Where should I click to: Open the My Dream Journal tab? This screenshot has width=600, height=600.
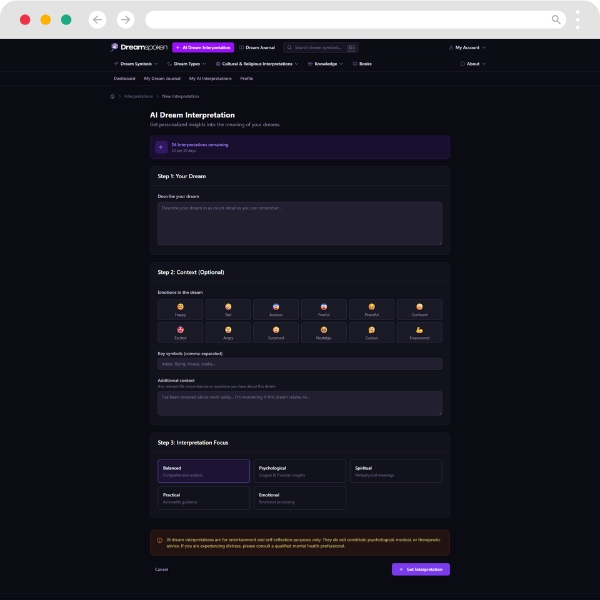[x=161, y=78]
